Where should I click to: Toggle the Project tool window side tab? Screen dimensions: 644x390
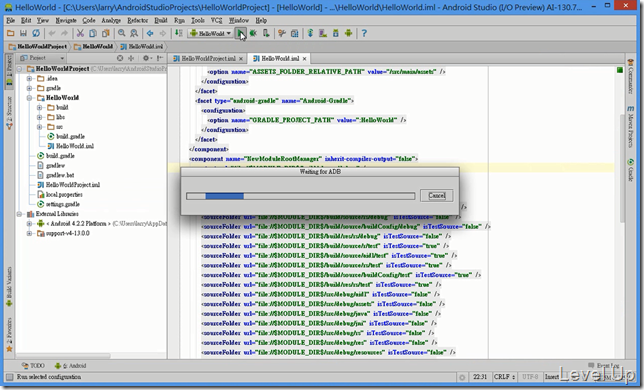pyautogui.click(x=9, y=71)
